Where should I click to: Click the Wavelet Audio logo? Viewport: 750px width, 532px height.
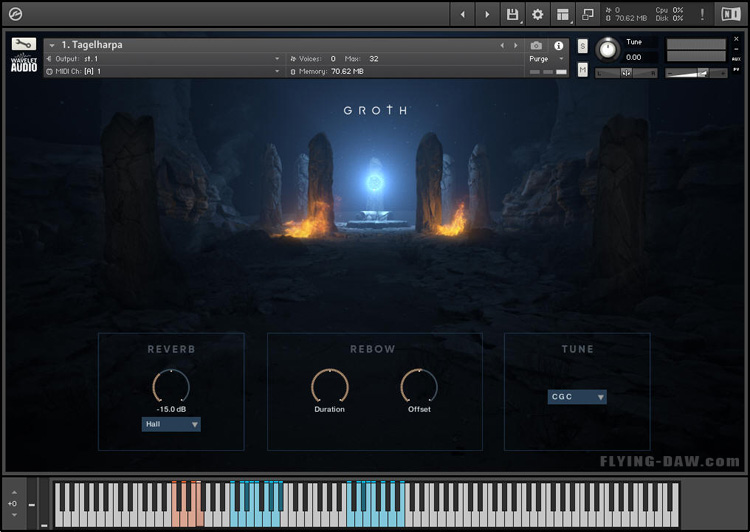pyautogui.click(x=24, y=63)
